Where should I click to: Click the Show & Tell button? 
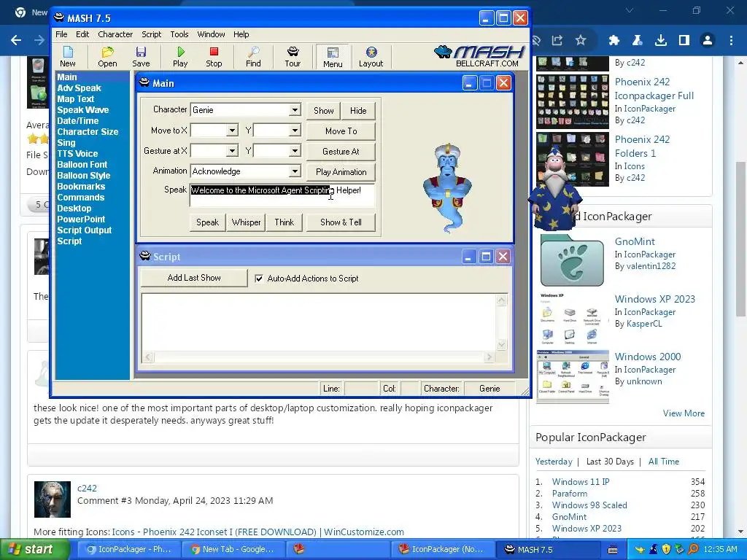(341, 222)
